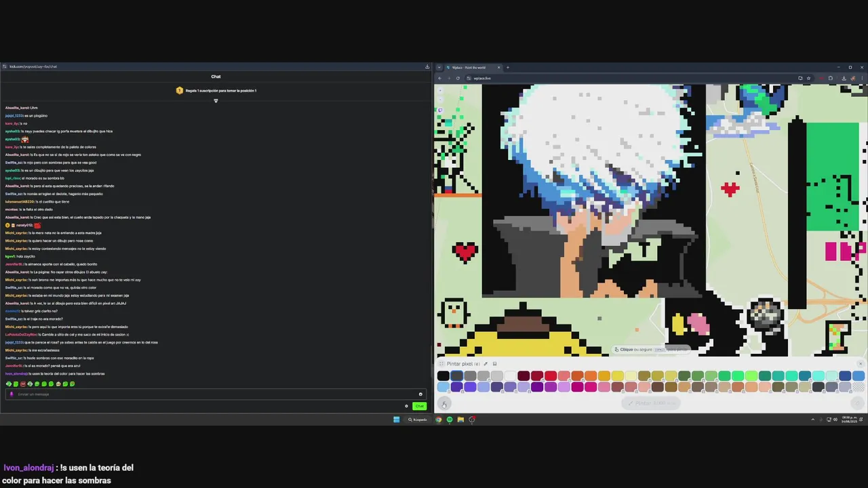Close the paint palette panel
The height and width of the screenshot is (488, 868).
[x=860, y=364]
